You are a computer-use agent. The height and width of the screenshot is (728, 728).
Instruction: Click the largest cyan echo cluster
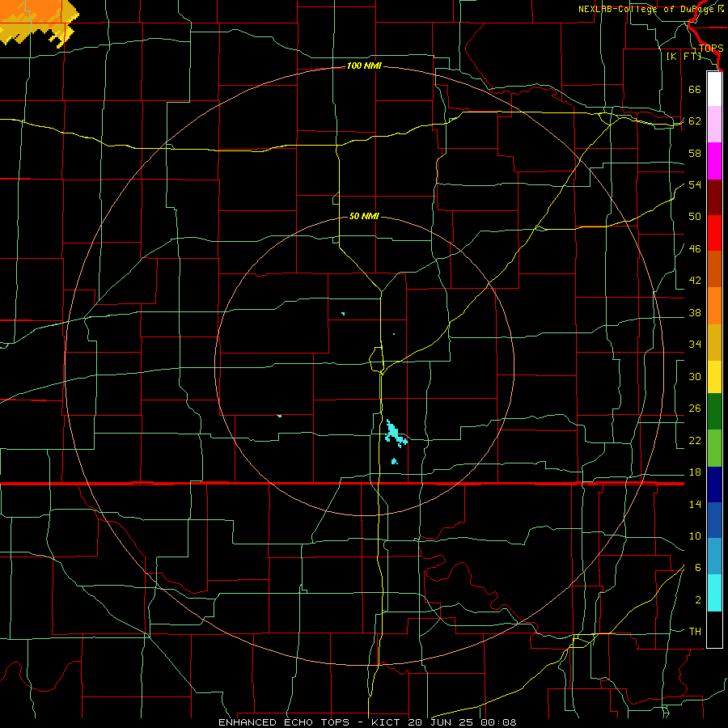tap(396, 434)
